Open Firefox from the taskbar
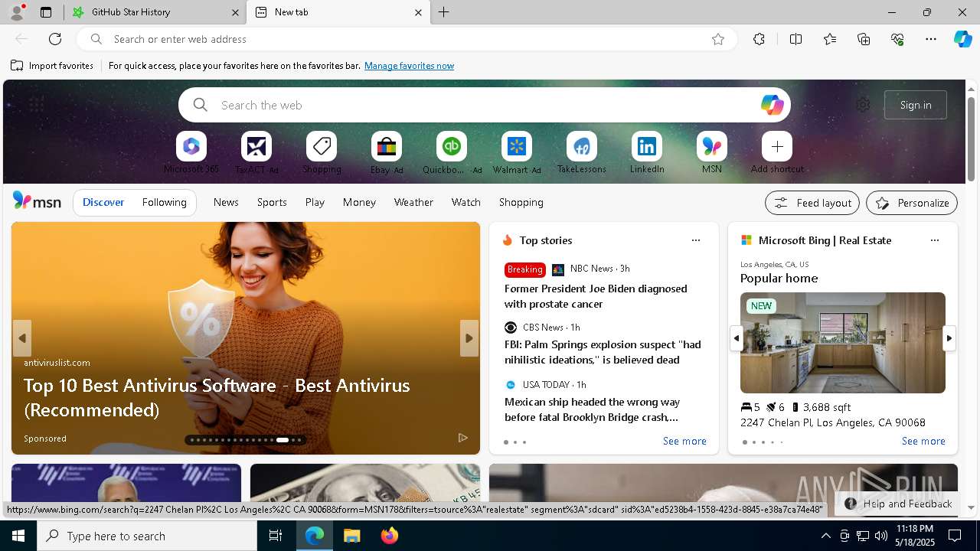The width and height of the screenshot is (980, 551). 390,536
